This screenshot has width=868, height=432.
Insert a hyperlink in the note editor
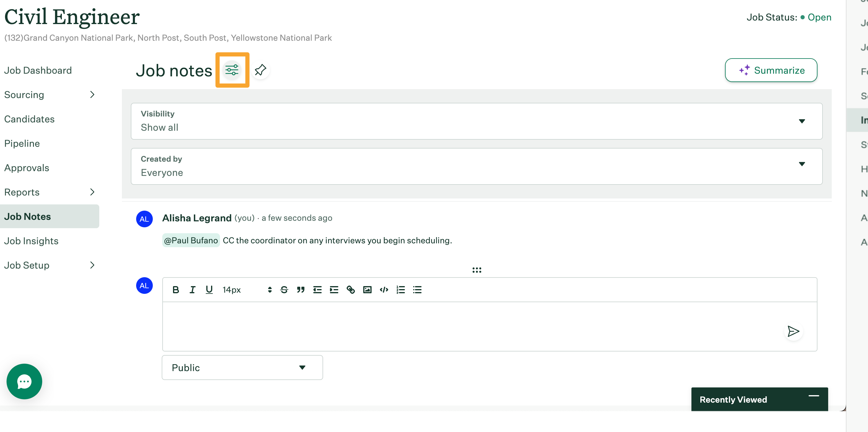pos(350,290)
